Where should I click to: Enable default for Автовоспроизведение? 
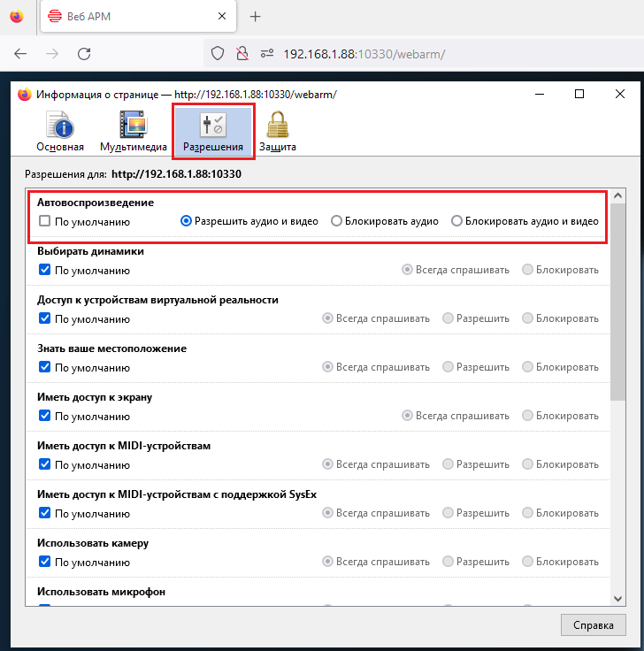44,221
